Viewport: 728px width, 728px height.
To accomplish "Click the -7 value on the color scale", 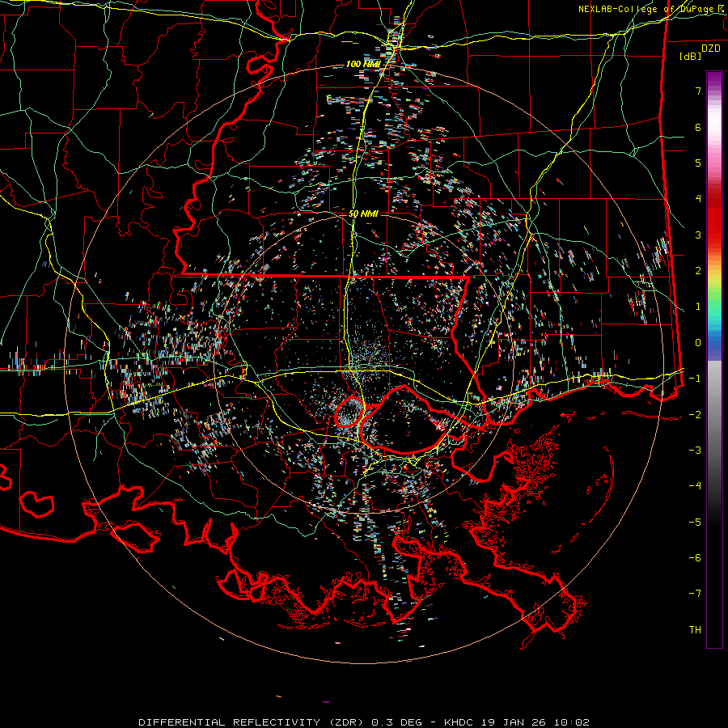I will 695,594.
